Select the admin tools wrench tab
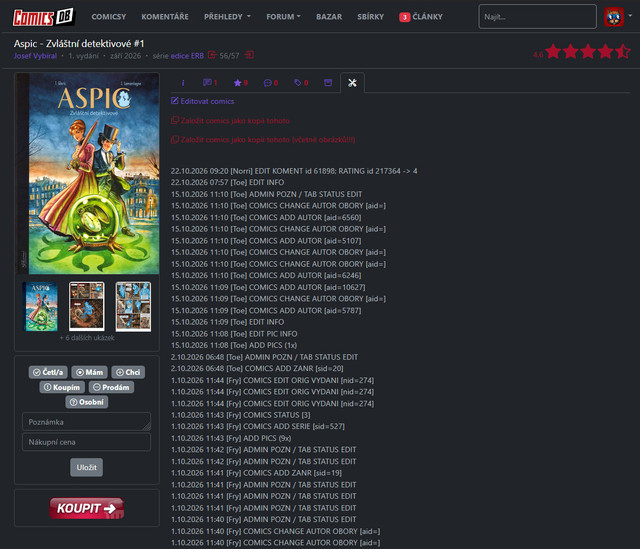 point(352,83)
